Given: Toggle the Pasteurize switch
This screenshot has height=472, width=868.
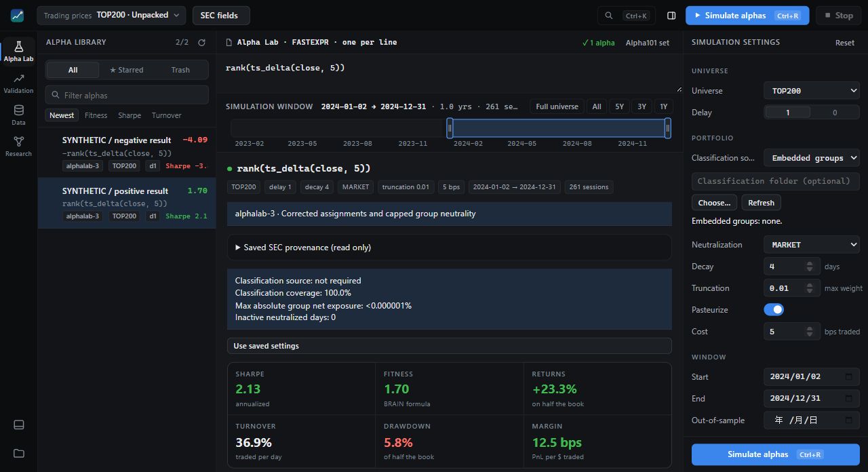Looking at the screenshot, I should tap(774, 309).
